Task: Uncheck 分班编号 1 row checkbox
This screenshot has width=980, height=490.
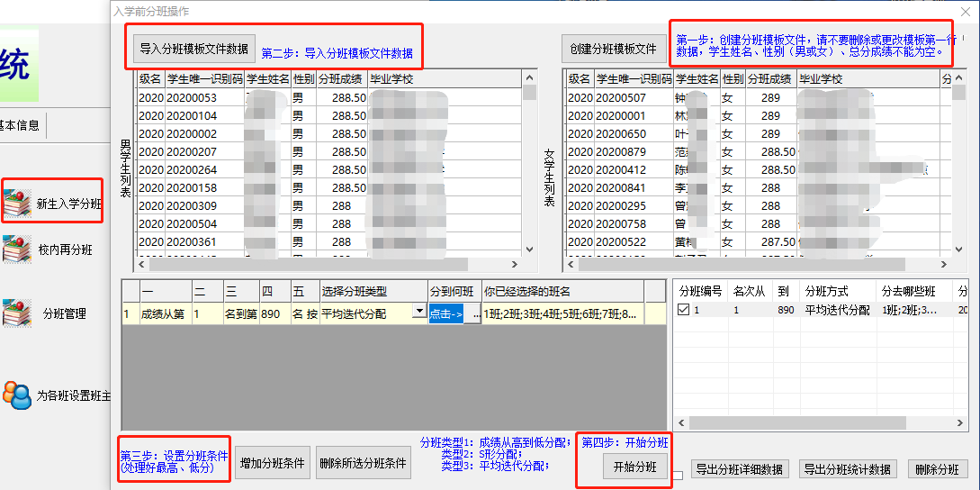Action: tap(684, 309)
